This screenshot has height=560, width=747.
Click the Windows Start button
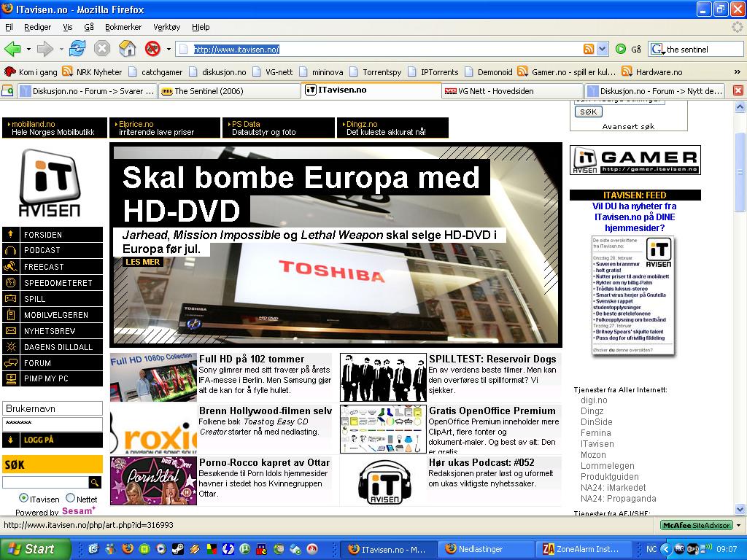point(35,549)
